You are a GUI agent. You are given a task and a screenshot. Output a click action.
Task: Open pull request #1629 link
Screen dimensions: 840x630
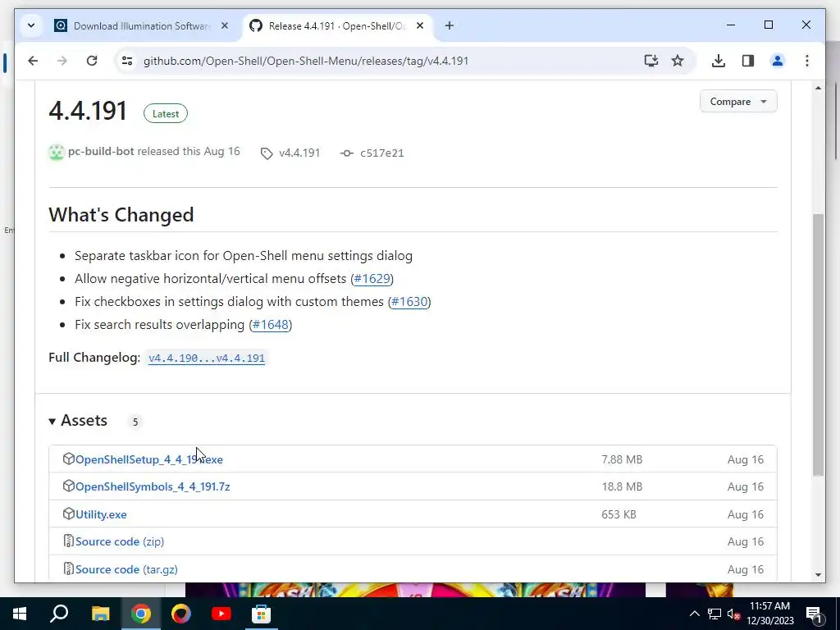(x=372, y=279)
